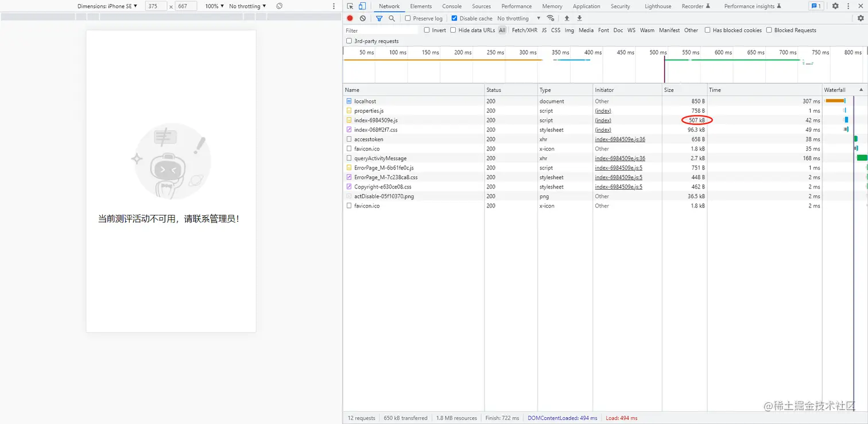Check Hide data URLs checkbox

pyautogui.click(x=453, y=30)
